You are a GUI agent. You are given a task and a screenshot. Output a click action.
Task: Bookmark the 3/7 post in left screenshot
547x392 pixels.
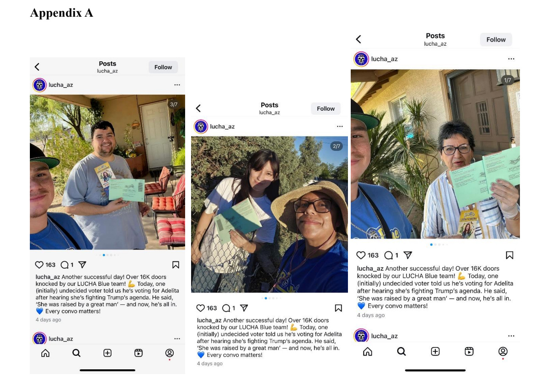coord(176,265)
